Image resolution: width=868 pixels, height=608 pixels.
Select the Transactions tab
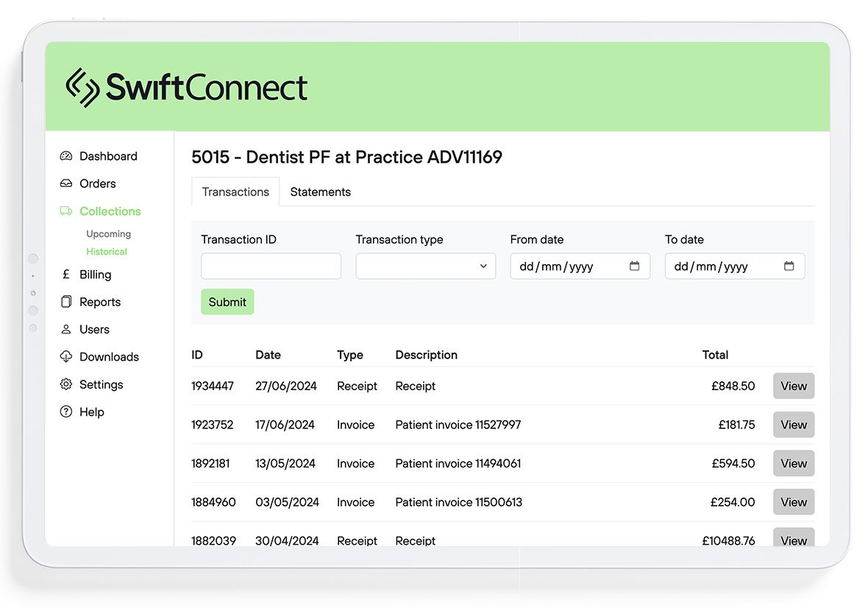click(x=235, y=191)
